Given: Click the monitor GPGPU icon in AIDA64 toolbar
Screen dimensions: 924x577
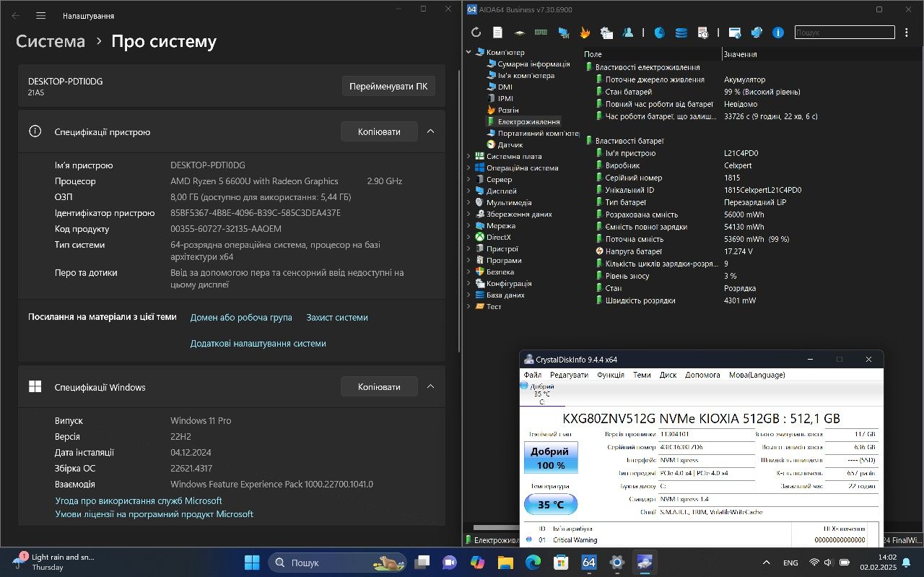Looking at the screenshot, I should [563, 32].
